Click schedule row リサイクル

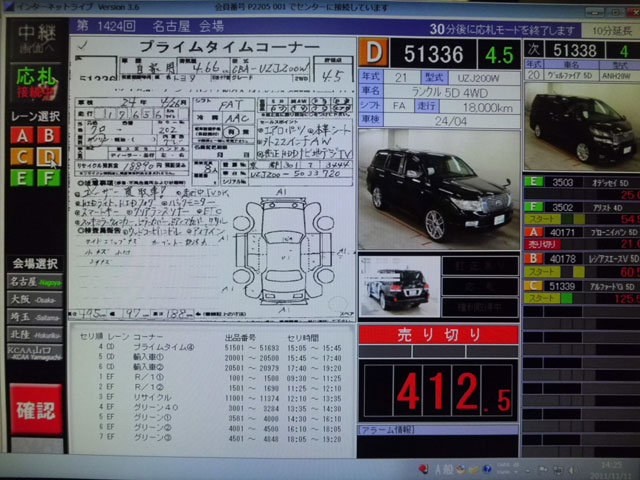(211, 398)
